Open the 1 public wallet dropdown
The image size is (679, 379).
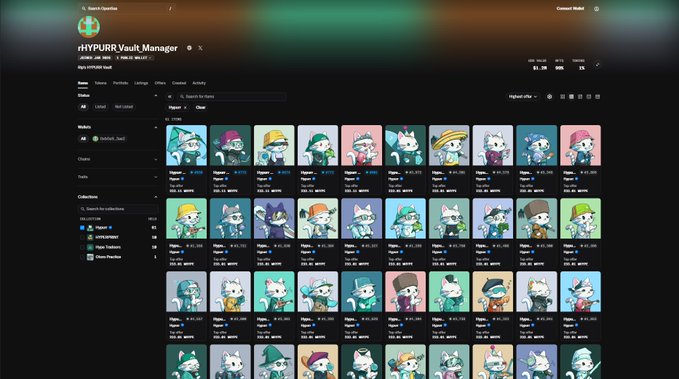134,58
